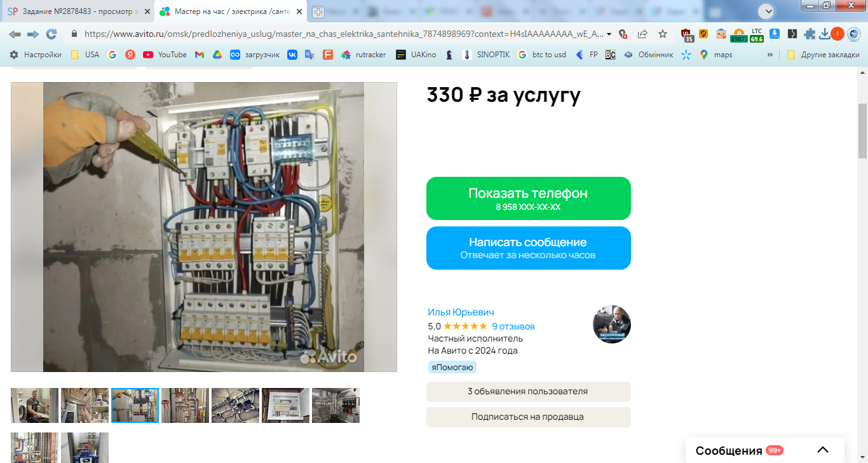
Task: Bookmark this page with the star icon
Action: [663, 34]
